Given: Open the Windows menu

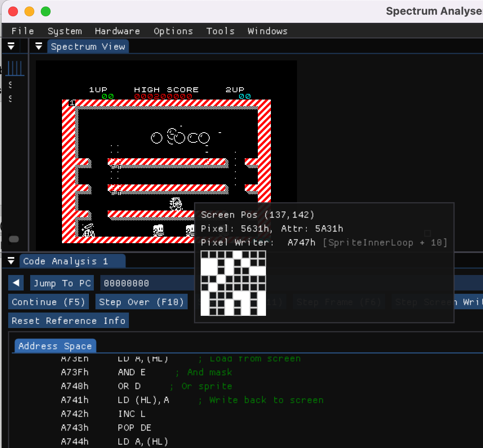Looking at the screenshot, I should [267, 31].
